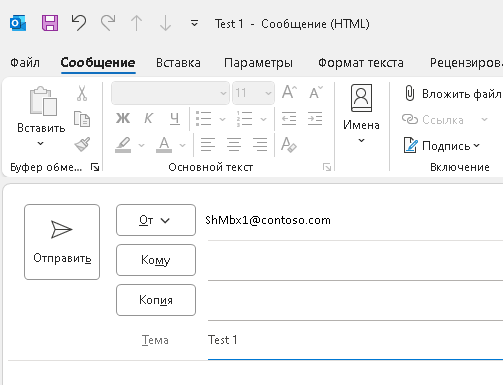503x385 pixels.
Task: Insert a link with Ссылка
Action: tap(433, 119)
